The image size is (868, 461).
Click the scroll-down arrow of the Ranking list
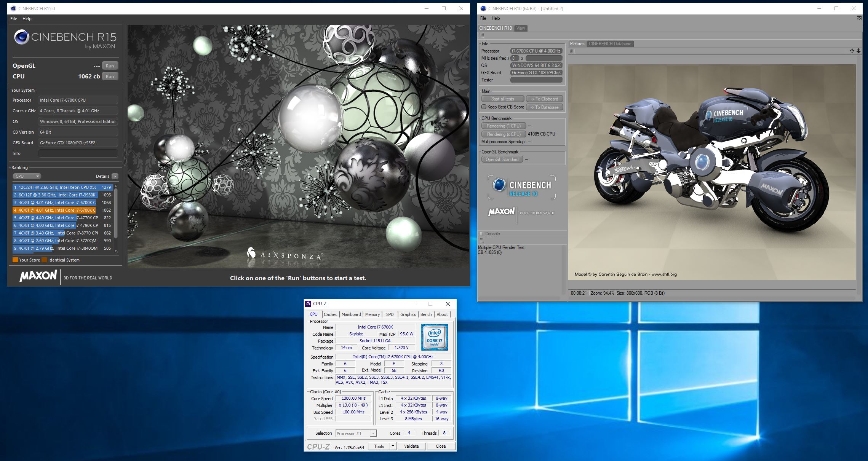(x=116, y=250)
